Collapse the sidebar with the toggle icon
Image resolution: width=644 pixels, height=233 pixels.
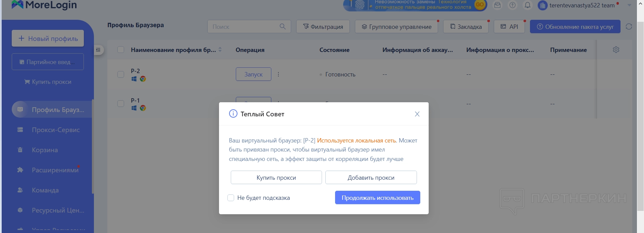pos(98,50)
